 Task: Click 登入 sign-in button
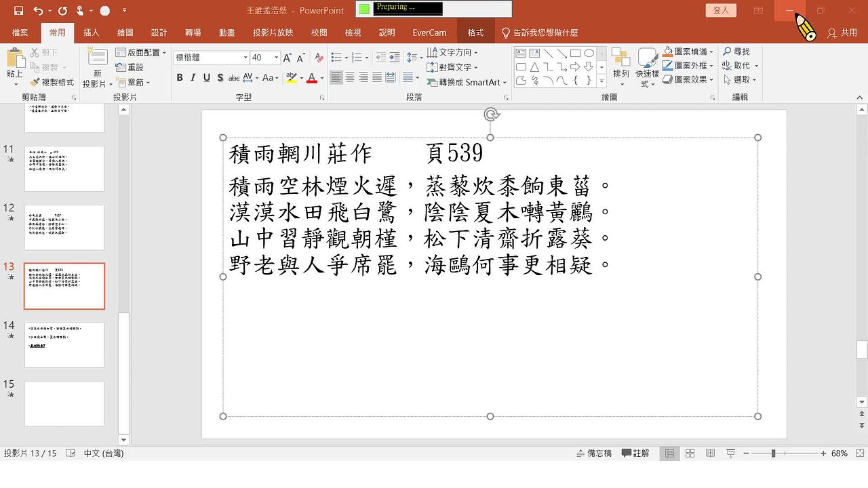tap(721, 10)
